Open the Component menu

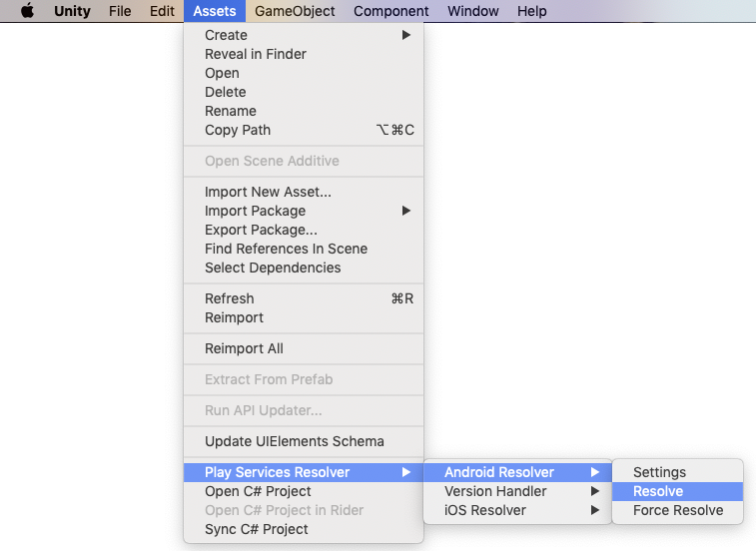tap(390, 11)
